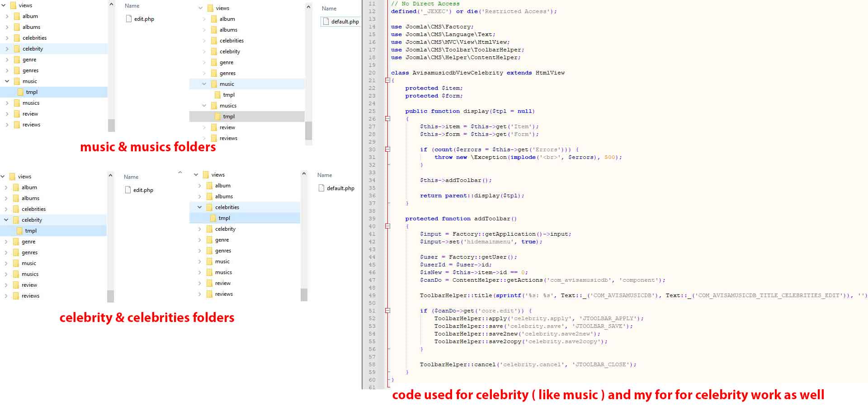868x415 pixels.
Task: Collapse display function fold marker at line 26
Action: coord(387,119)
